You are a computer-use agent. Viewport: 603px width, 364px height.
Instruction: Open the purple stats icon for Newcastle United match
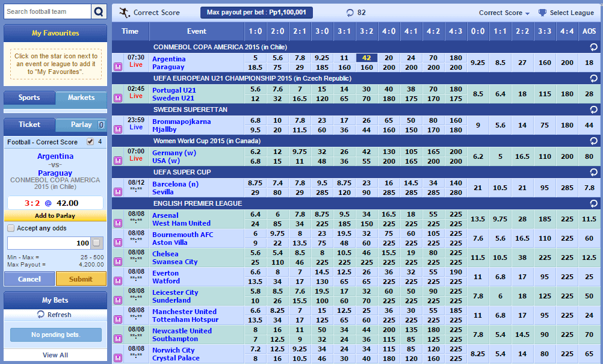118,339
